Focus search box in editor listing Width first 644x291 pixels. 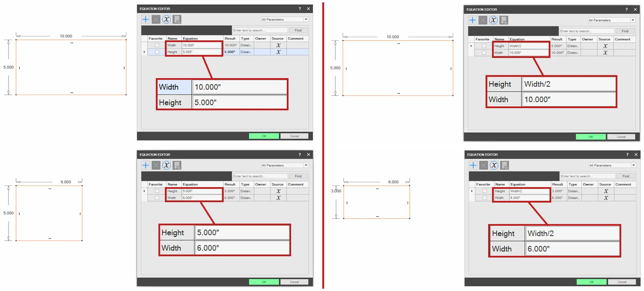pyautogui.click(x=260, y=30)
